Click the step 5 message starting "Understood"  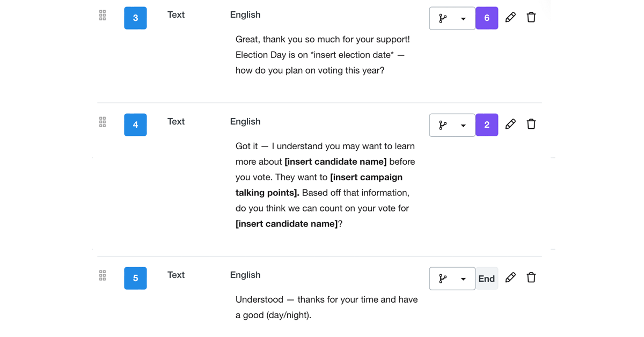pos(326,307)
